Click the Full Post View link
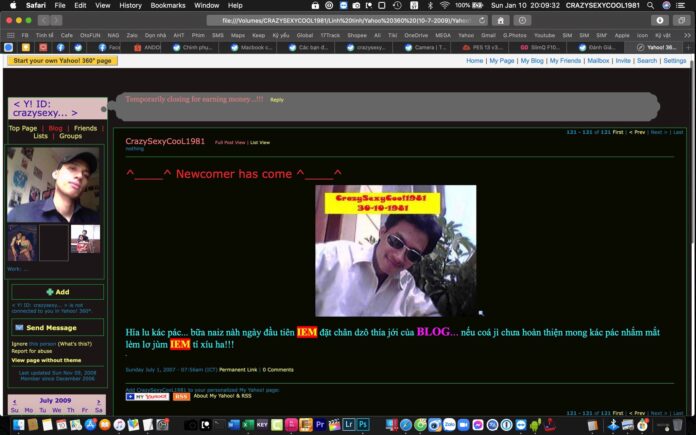The image size is (696, 435). click(230, 142)
